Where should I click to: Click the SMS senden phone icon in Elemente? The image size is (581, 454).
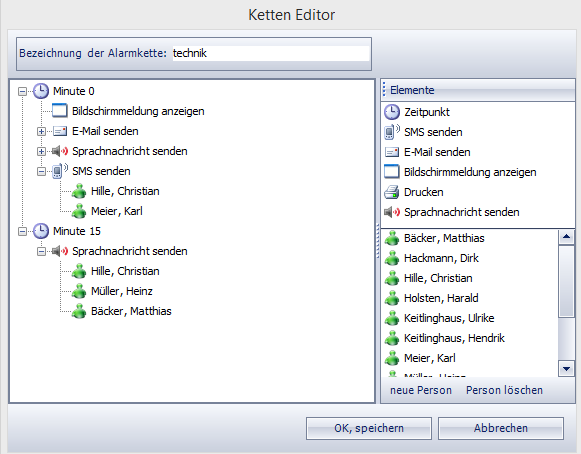click(x=392, y=132)
